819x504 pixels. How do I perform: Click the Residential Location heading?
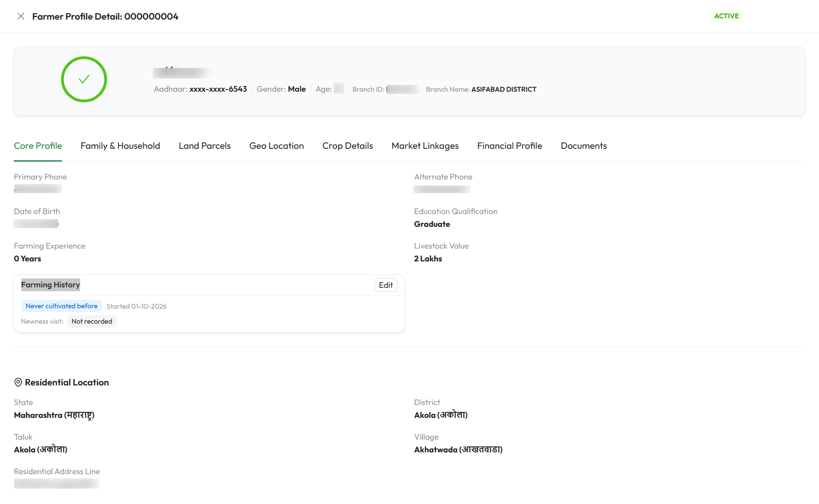[67, 382]
